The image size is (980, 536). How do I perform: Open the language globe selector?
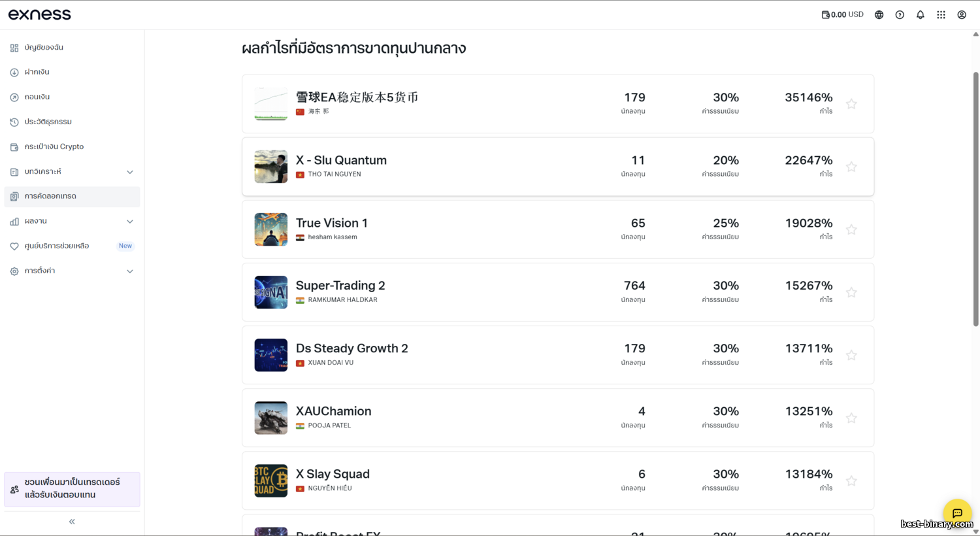[x=879, y=15]
